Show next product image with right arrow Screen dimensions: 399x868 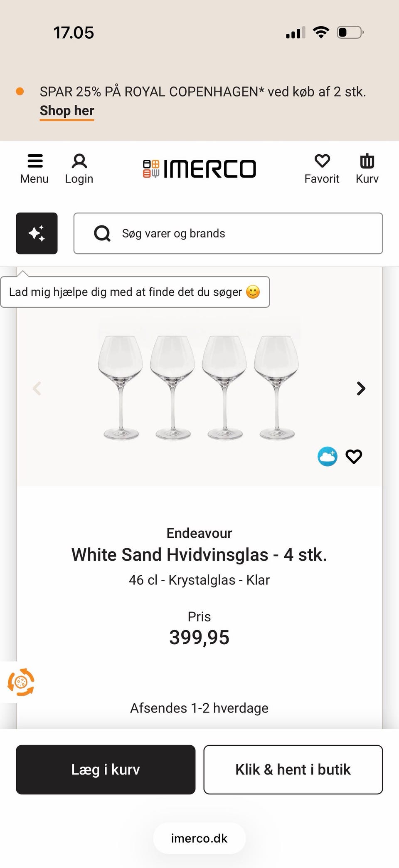[361, 388]
